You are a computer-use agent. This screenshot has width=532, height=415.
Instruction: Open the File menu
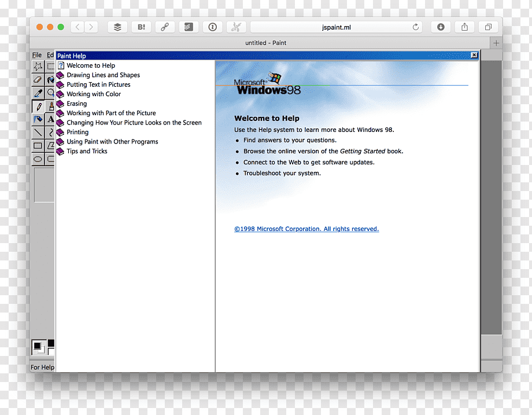point(37,55)
